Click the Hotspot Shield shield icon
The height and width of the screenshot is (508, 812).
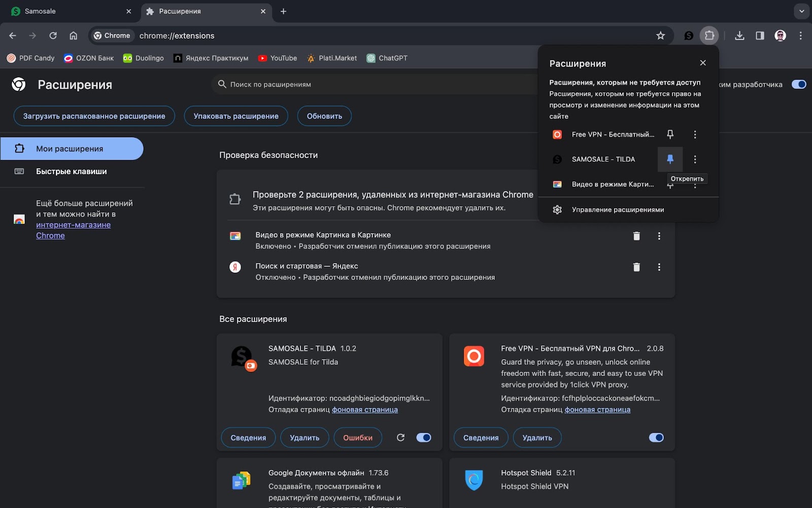[474, 480]
